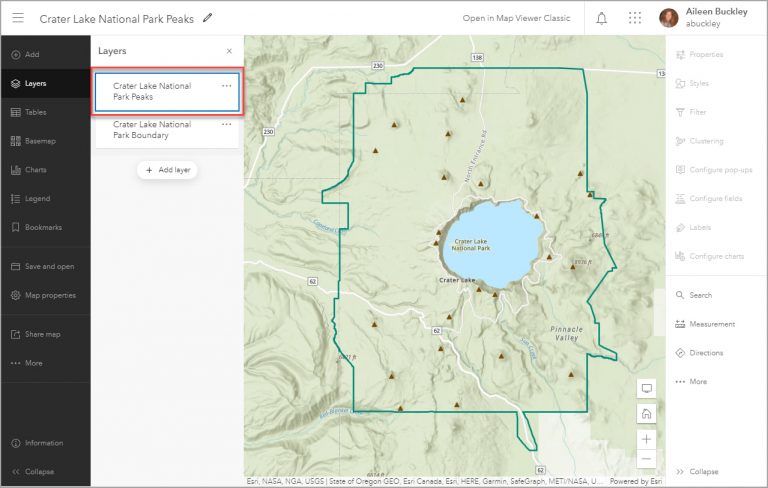Click the Add layer button
This screenshot has width=768, height=488.
pyautogui.click(x=168, y=170)
